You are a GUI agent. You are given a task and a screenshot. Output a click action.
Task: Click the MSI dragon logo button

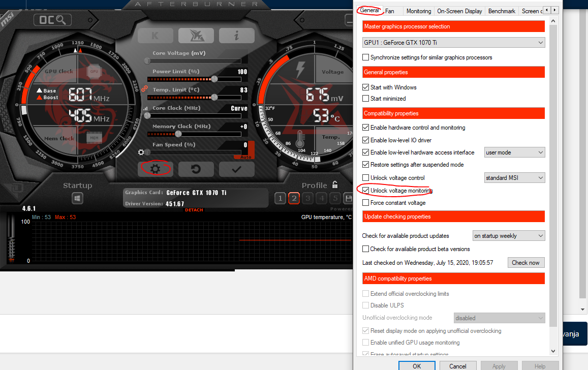pos(196,36)
